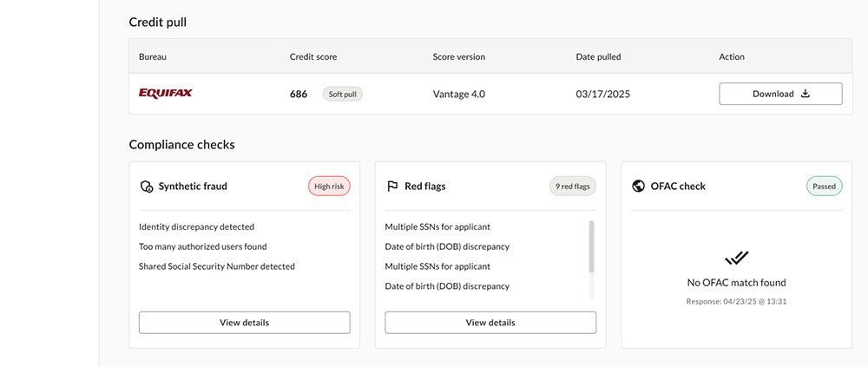This screenshot has height=367, width=868.
Task: Click the 9 red flags badge
Action: (x=572, y=187)
